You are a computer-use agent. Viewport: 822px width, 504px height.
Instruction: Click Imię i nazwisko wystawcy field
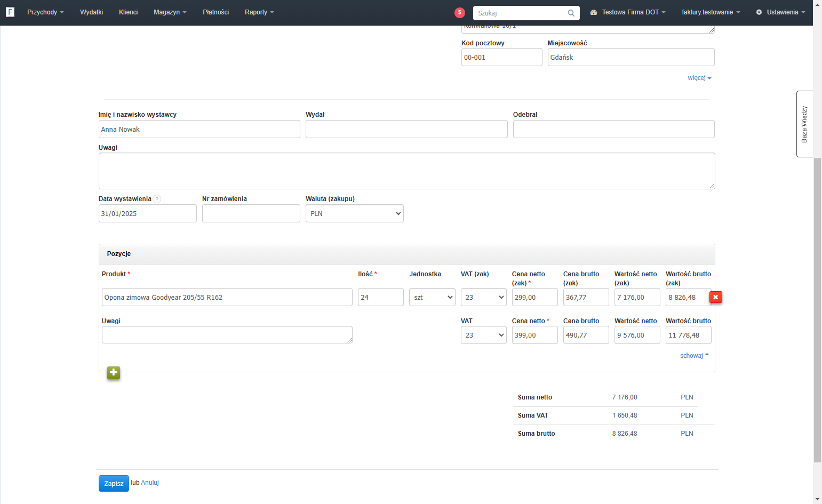(199, 129)
